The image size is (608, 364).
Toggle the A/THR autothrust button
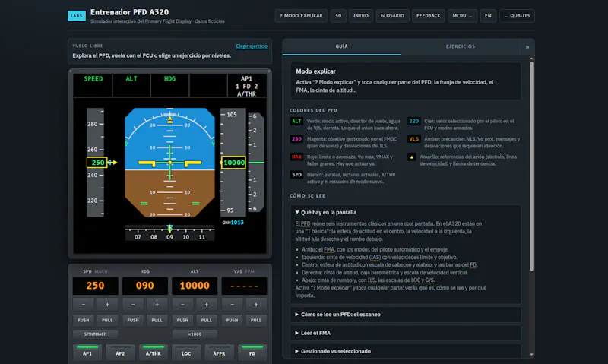(154, 353)
